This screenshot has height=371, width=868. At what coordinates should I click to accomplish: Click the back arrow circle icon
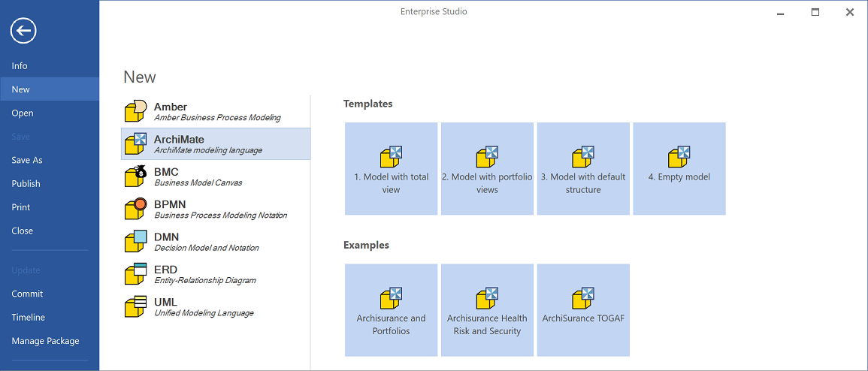coord(23,31)
